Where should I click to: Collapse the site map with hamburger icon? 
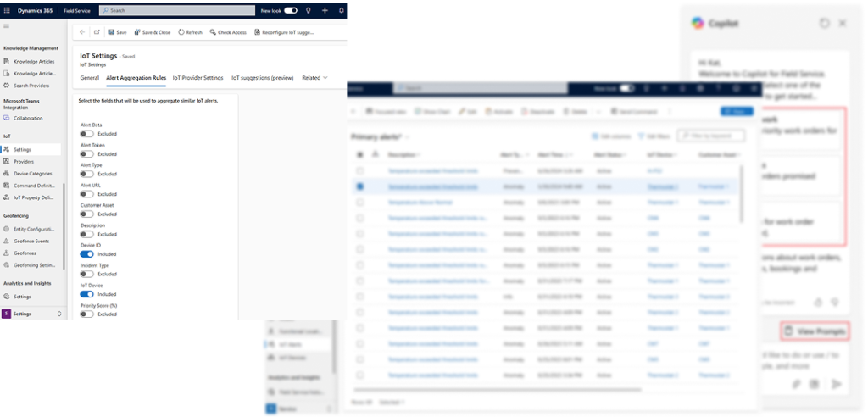pos(7,26)
